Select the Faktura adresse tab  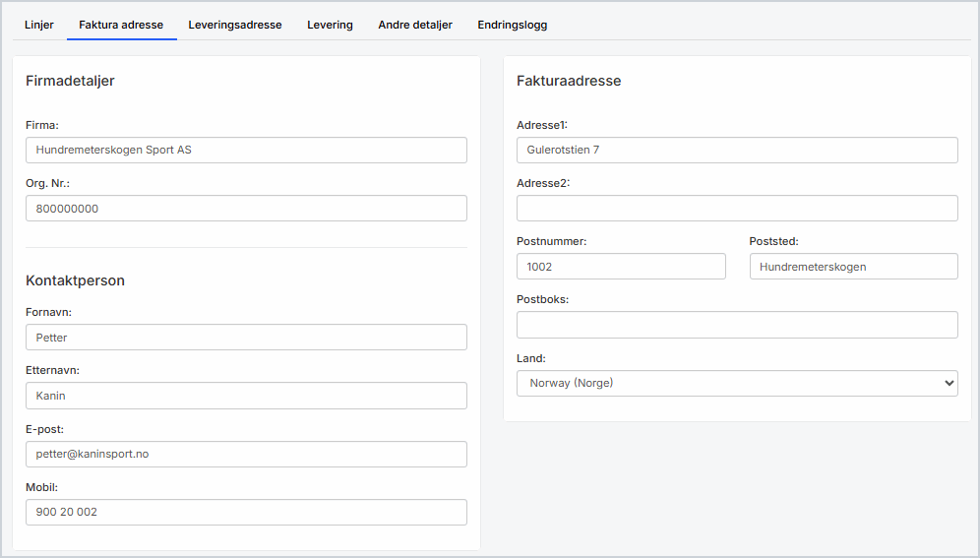tap(121, 25)
